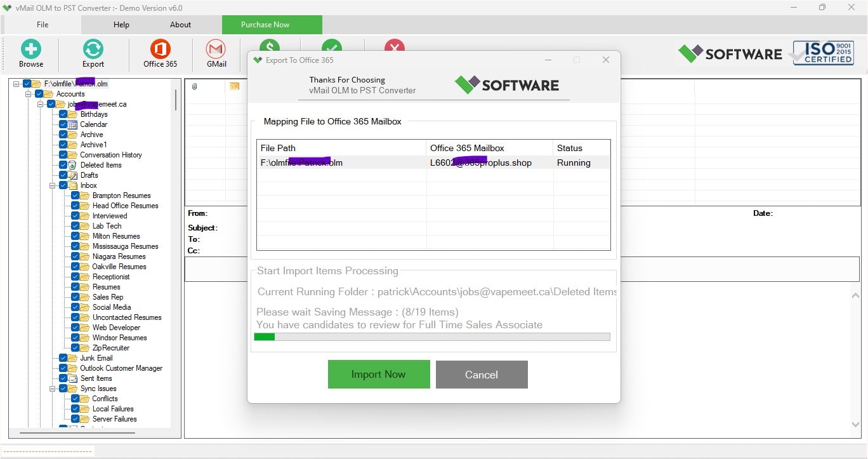The image size is (868, 459).
Task: Toggle the Conflicts folder checkbox
Action: tap(75, 399)
